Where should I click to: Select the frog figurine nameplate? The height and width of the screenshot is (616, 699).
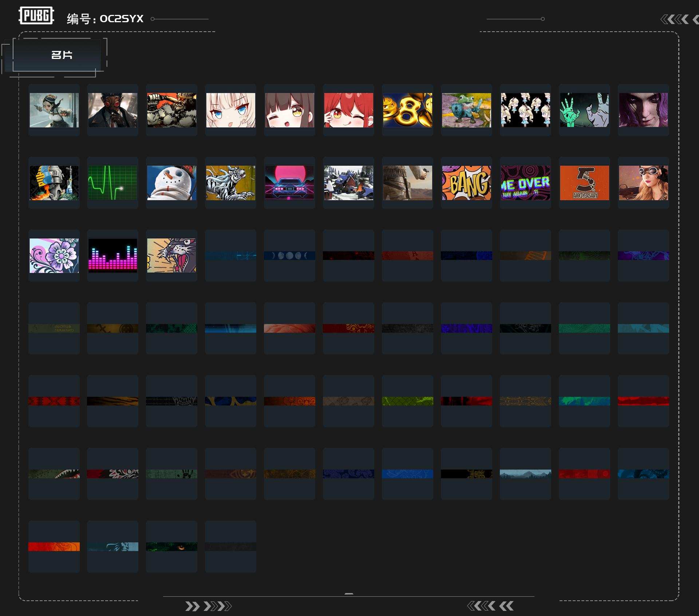467,110
